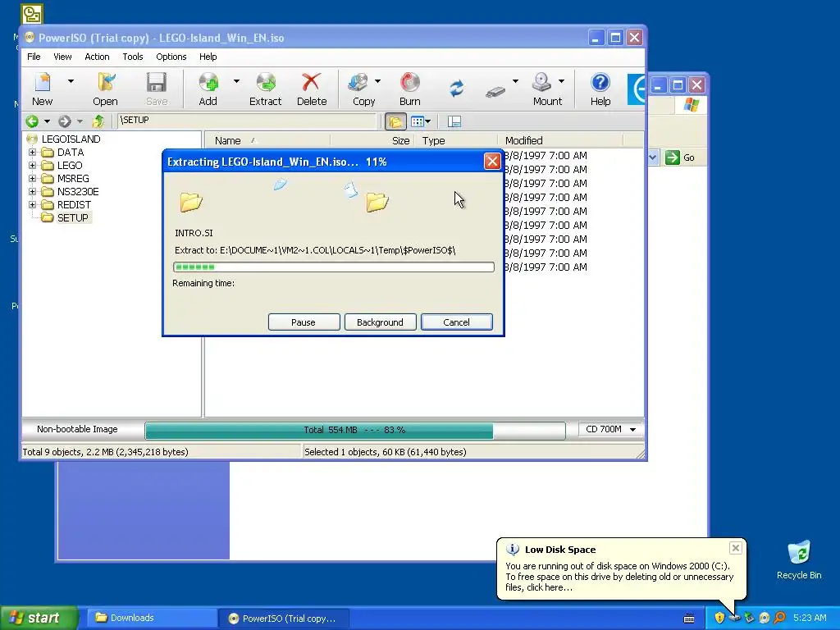840x630 pixels.
Task: Open the dropdown arrow beside Copy
Action: [x=377, y=81]
